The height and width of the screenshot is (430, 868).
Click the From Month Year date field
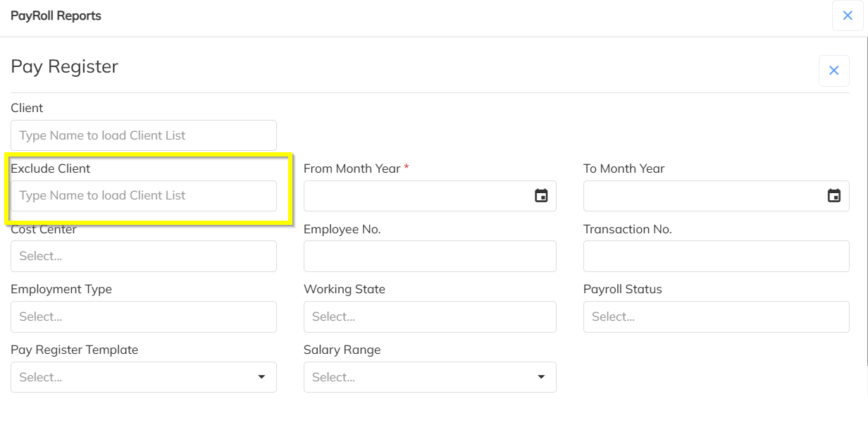[x=416, y=196]
